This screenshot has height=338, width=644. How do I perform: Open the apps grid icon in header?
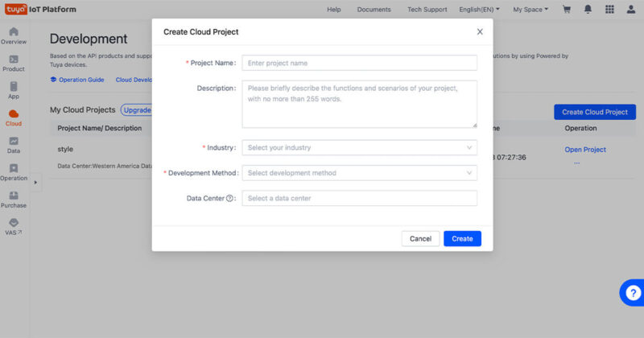pos(609,9)
